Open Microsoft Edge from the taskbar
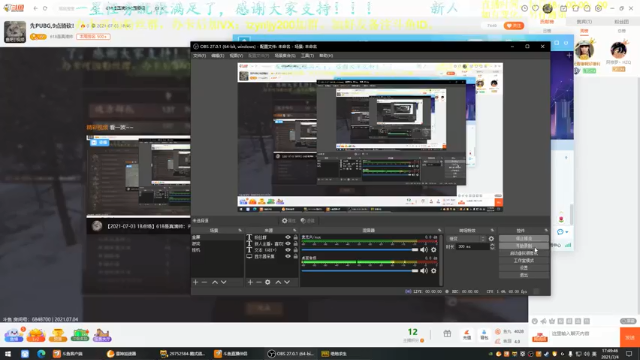The image size is (640, 360). tap(41, 354)
